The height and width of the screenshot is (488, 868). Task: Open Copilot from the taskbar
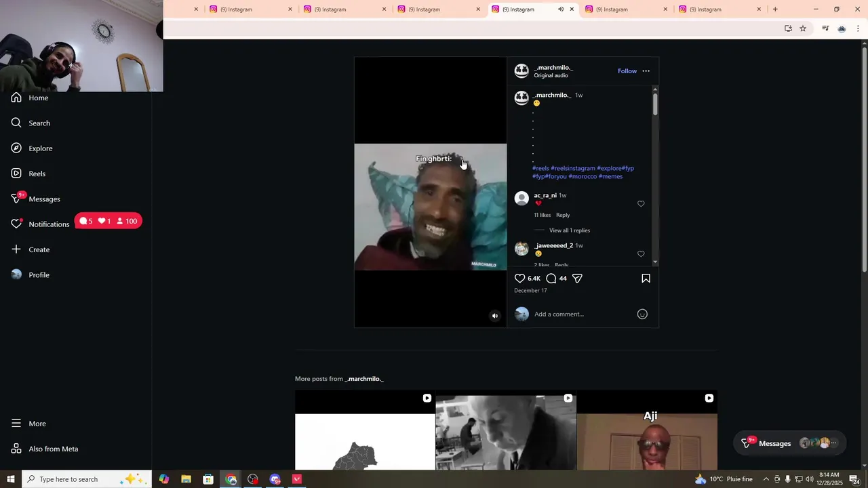tap(164, 479)
